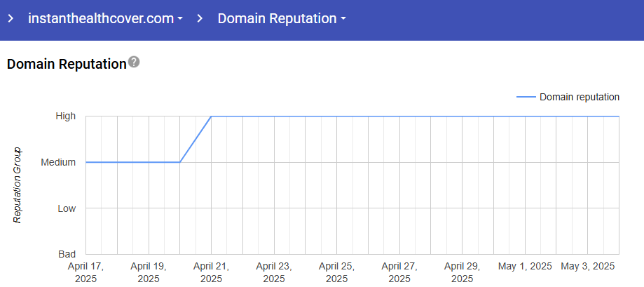Click the 'Low' reputation axis label

click(67, 208)
